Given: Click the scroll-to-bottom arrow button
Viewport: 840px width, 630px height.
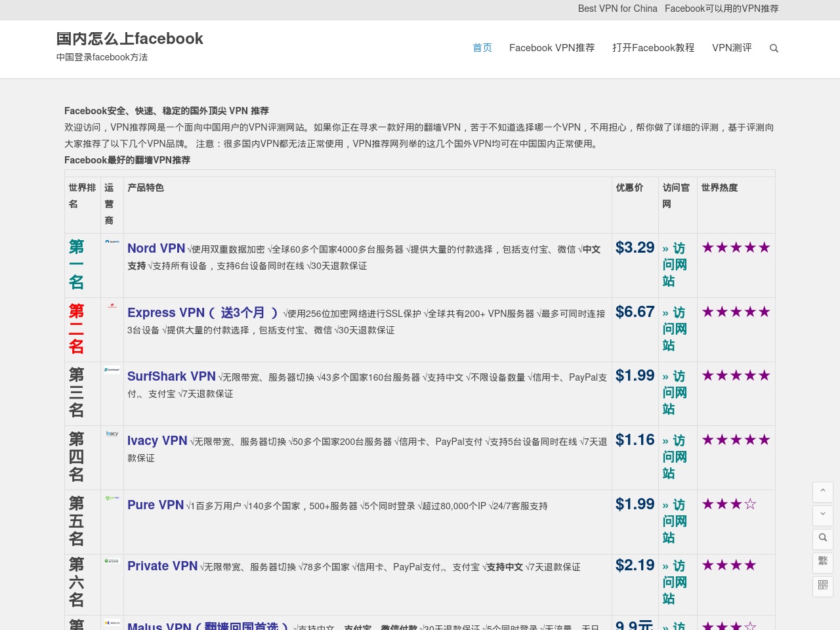Looking at the screenshot, I should point(823,515).
